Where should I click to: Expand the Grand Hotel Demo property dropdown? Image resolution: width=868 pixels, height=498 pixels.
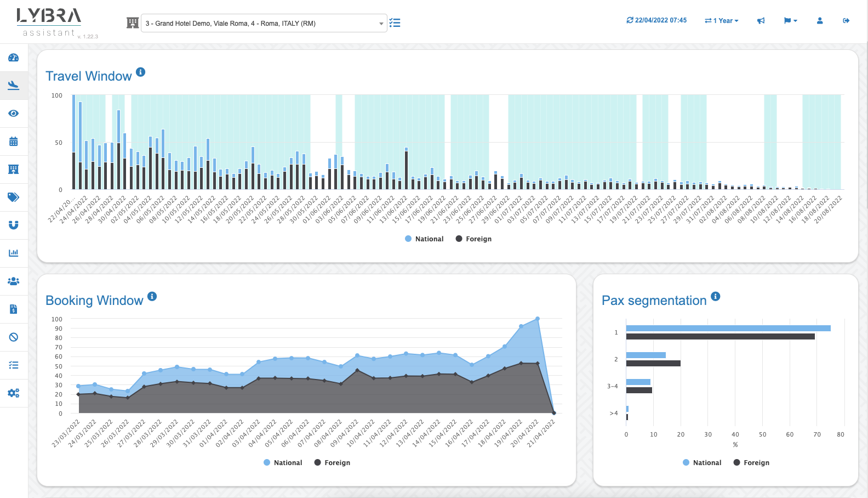point(264,24)
